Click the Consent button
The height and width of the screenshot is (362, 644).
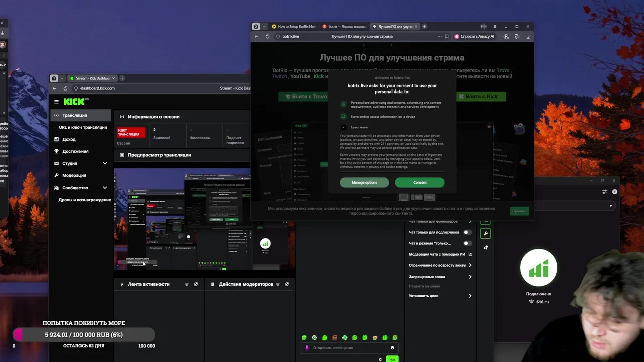[420, 183]
